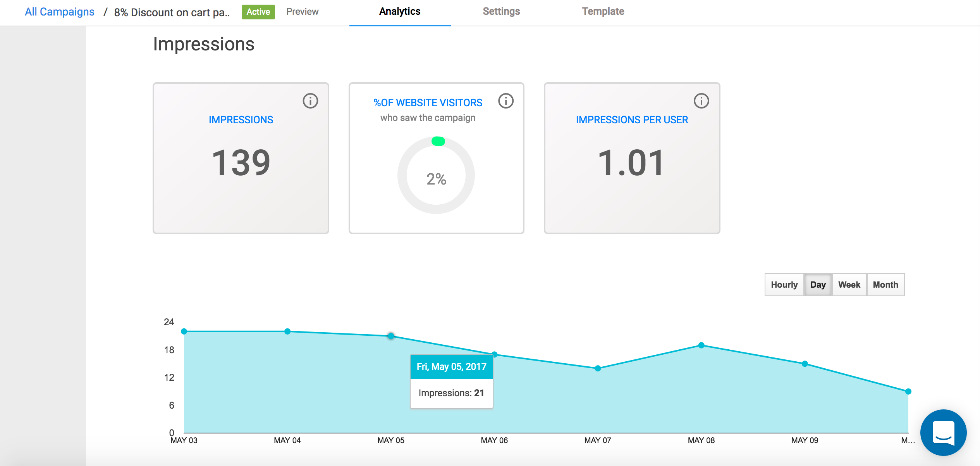Select the Day chart interval

818,285
